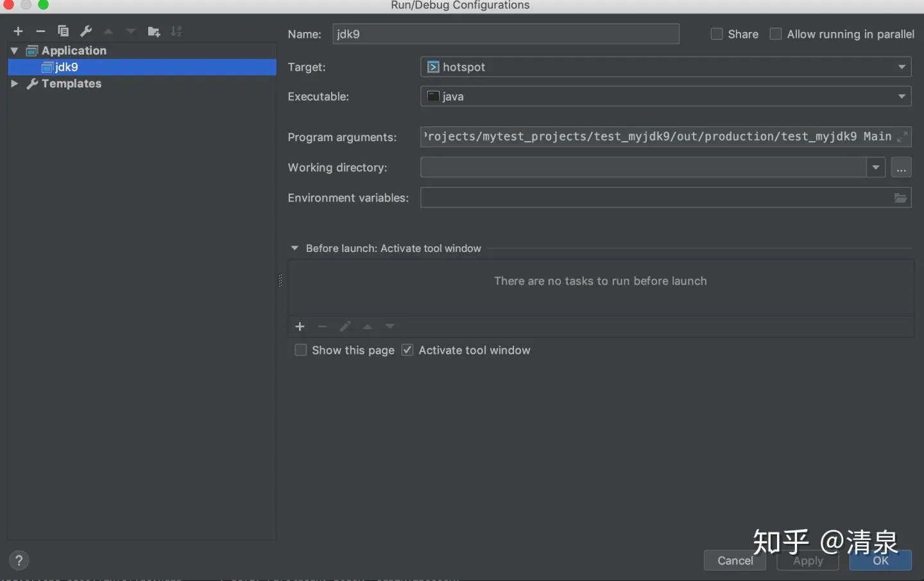Enable the Share checkbox
924x581 pixels.
click(x=717, y=34)
